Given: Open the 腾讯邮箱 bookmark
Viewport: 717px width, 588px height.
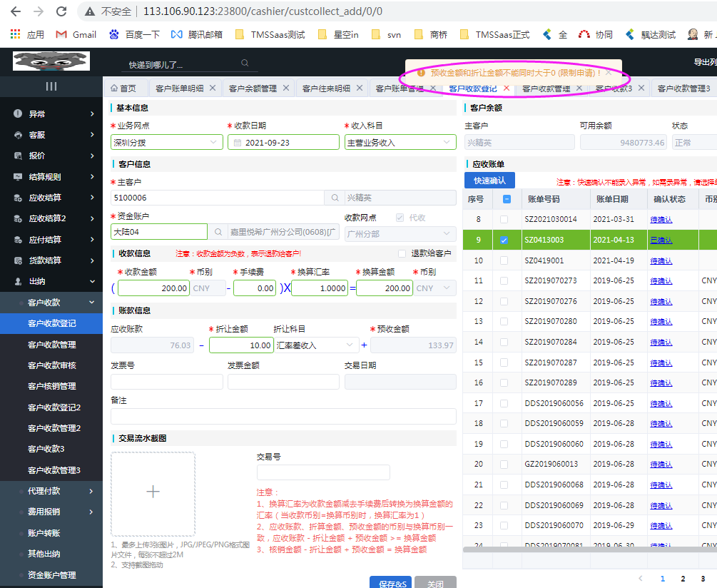Looking at the screenshot, I should [x=197, y=35].
